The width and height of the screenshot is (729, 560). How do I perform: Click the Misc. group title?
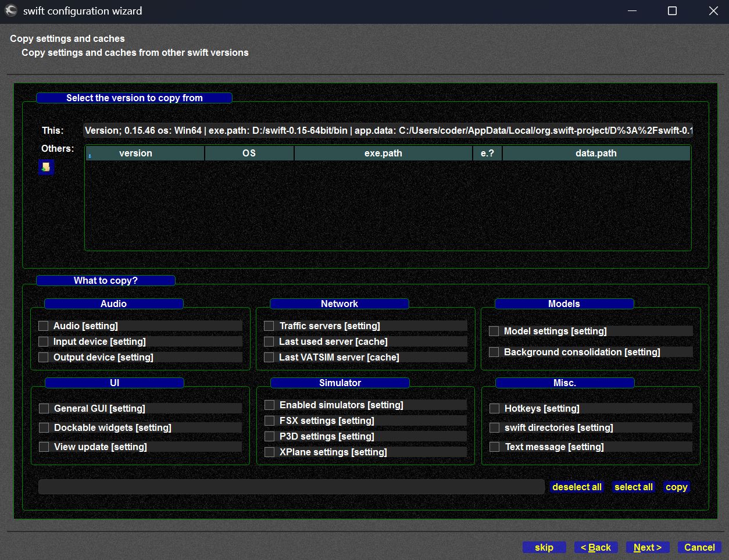(x=565, y=383)
